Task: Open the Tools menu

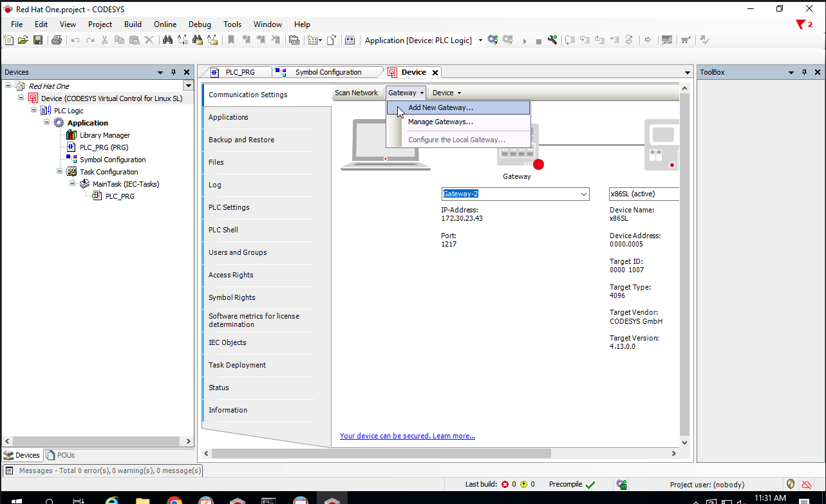Action: pyautogui.click(x=232, y=24)
